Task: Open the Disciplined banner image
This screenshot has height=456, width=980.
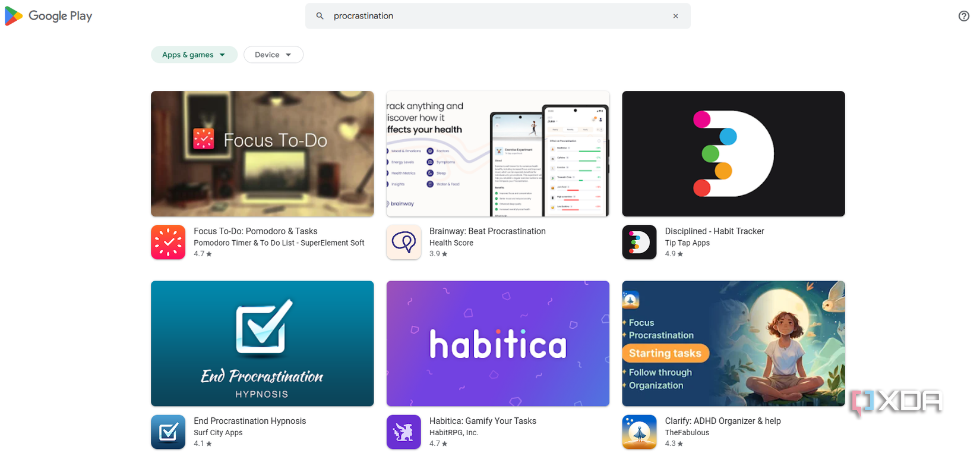Action: click(x=734, y=153)
